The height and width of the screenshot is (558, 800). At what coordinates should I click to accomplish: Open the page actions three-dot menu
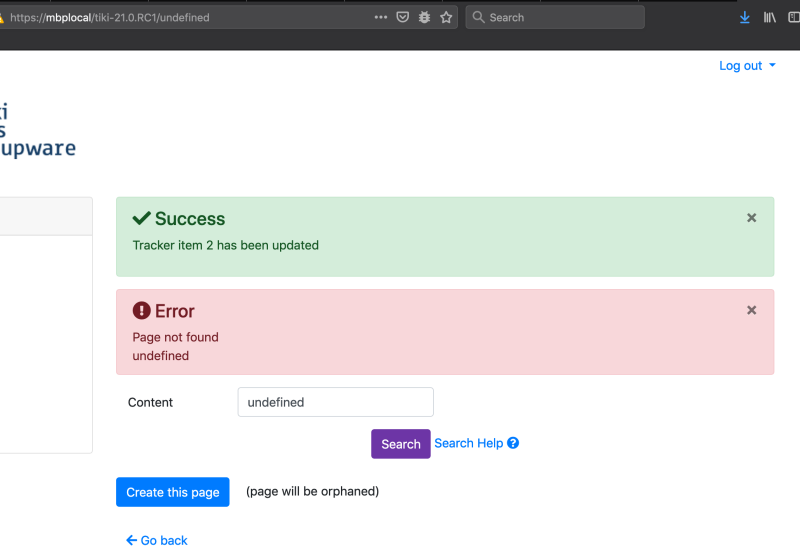(381, 17)
